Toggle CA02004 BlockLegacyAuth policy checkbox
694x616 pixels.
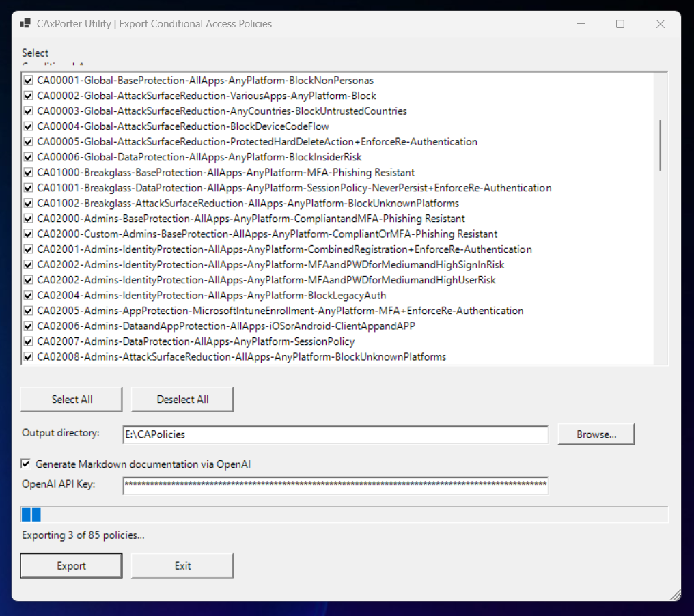[x=28, y=296]
